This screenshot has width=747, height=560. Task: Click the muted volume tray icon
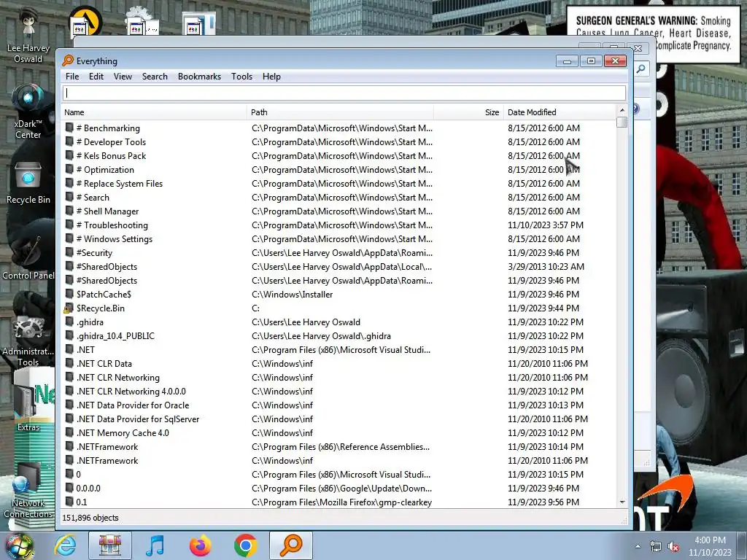[673, 546]
